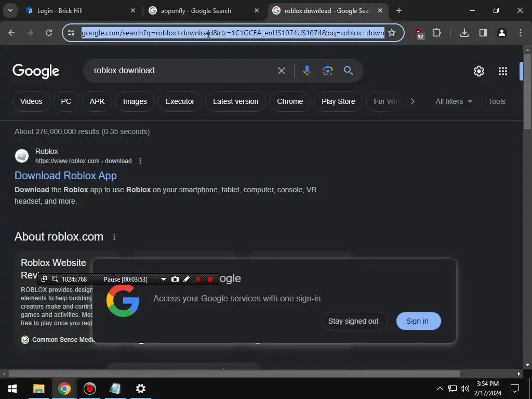
Task: Open the volume control in the tray
Action: tap(465, 389)
